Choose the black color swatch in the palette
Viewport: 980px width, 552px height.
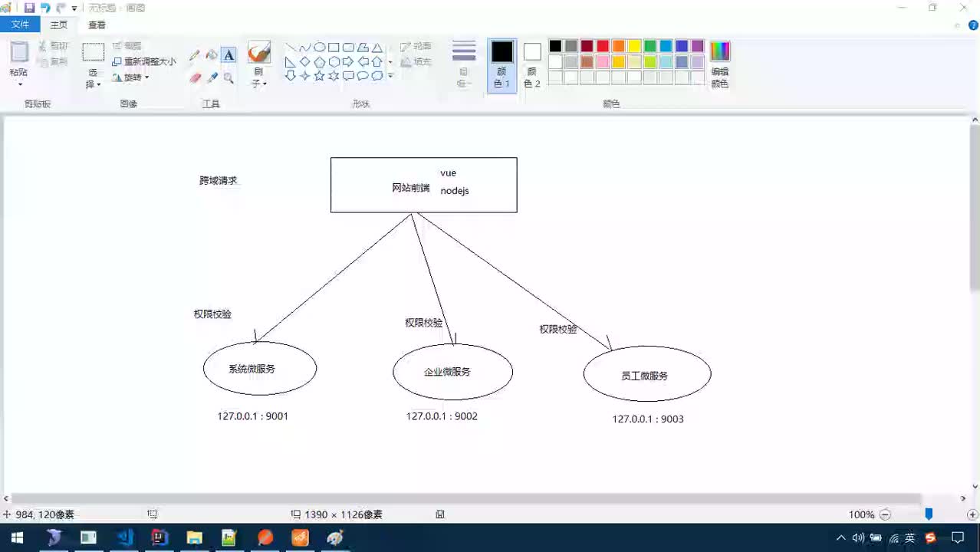click(555, 46)
